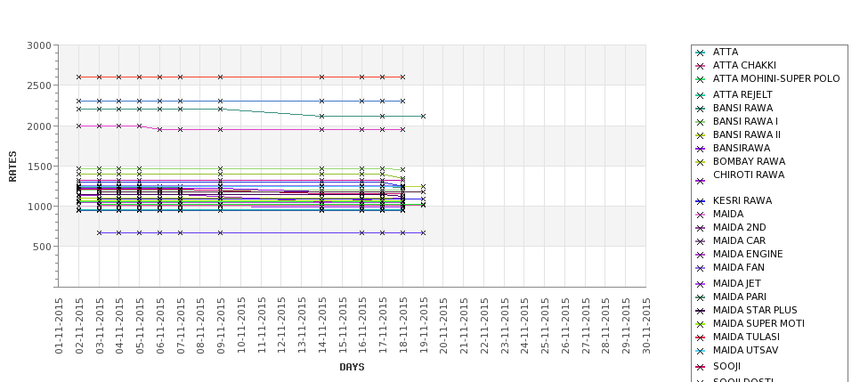Select the MAIDA CAR legend marker
868x382 pixels.
pyautogui.click(x=701, y=241)
